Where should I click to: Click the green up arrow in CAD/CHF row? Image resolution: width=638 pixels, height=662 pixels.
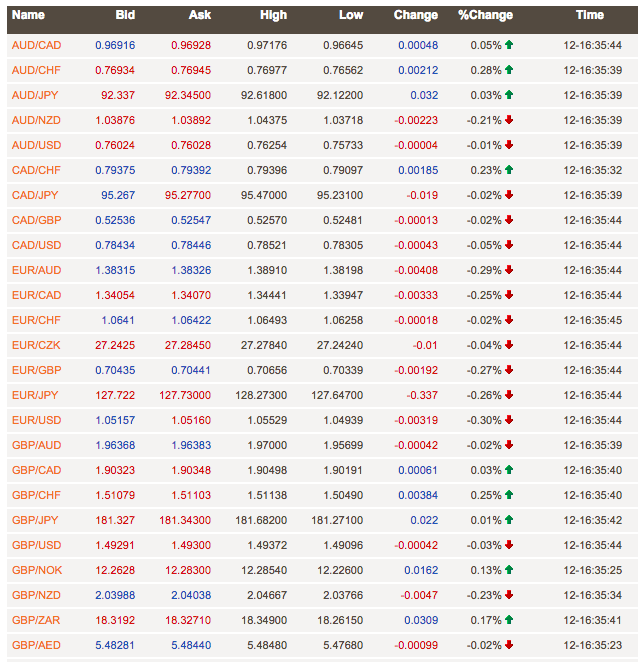coord(509,170)
